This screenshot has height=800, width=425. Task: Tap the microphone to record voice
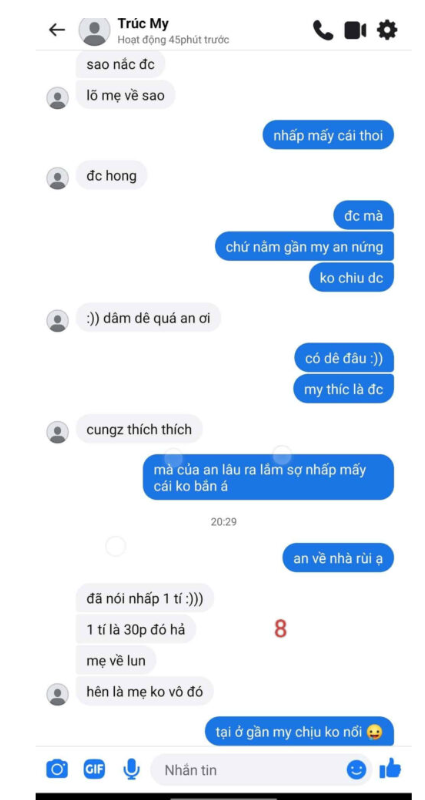pos(132,769)
